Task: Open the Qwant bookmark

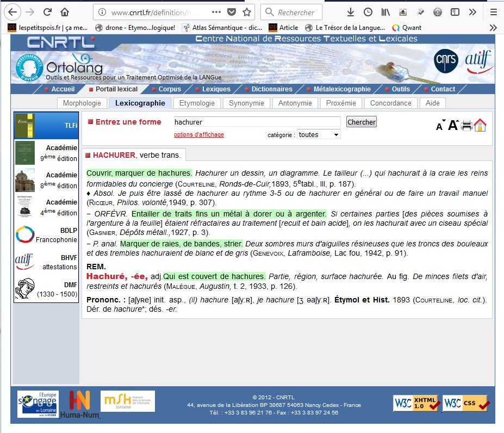Action: (x=407, y=27)
